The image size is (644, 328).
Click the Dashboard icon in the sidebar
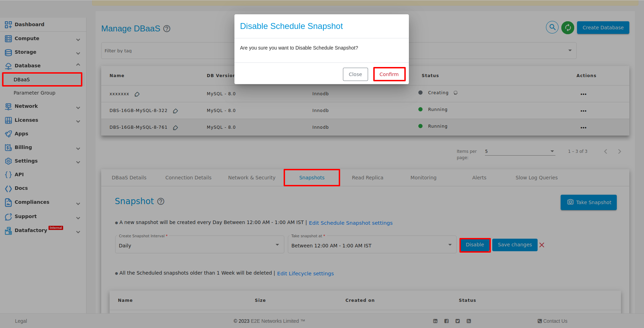pos(8,25)
